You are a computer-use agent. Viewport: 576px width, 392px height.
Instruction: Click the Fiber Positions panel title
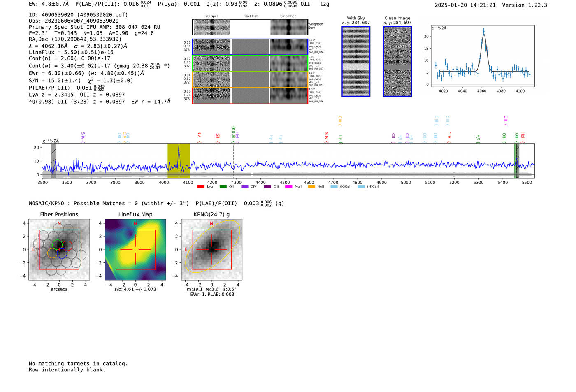(59, 214)
